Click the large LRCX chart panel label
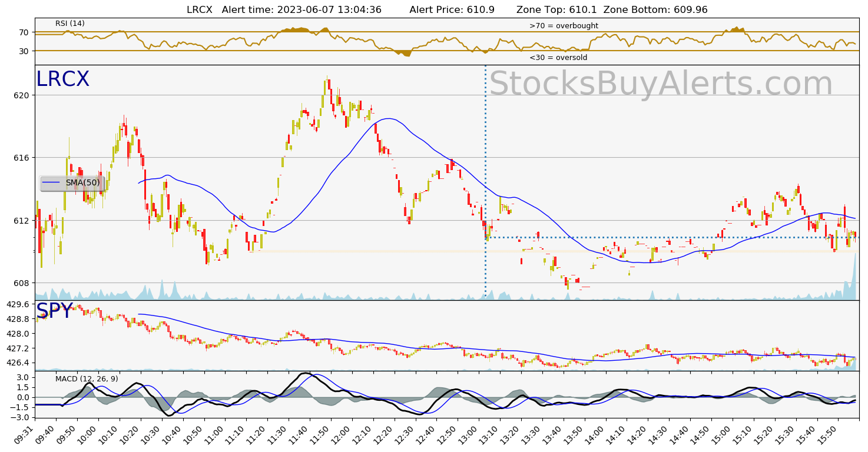Screen dimensions: 868x452 click(62, 79)
